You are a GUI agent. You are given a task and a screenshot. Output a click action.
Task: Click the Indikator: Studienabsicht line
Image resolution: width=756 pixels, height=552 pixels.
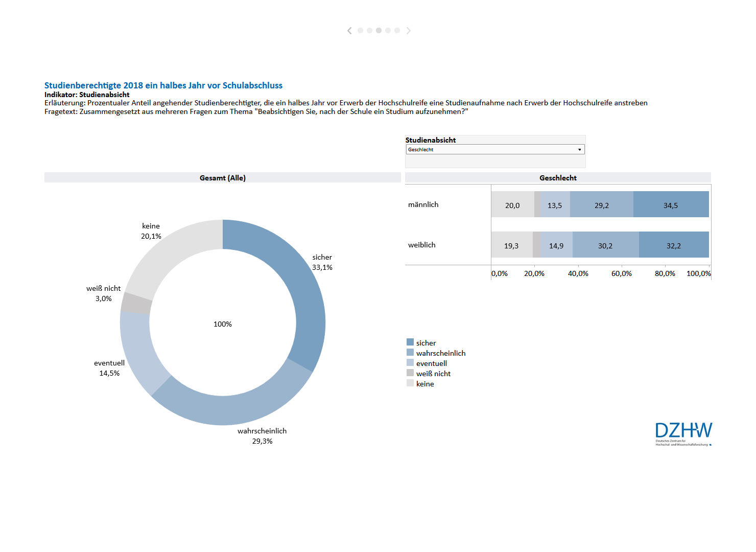[x=87, y=95]
